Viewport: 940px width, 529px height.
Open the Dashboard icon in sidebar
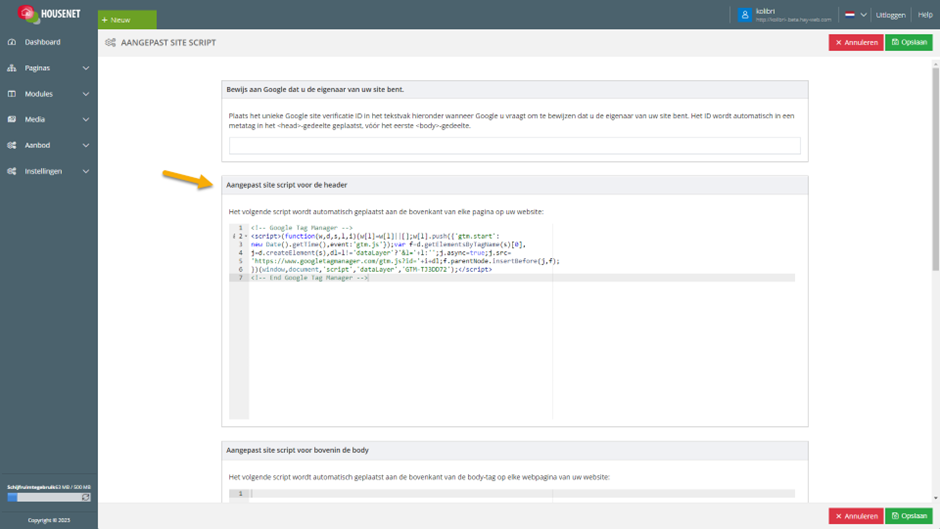coord(12,42)
